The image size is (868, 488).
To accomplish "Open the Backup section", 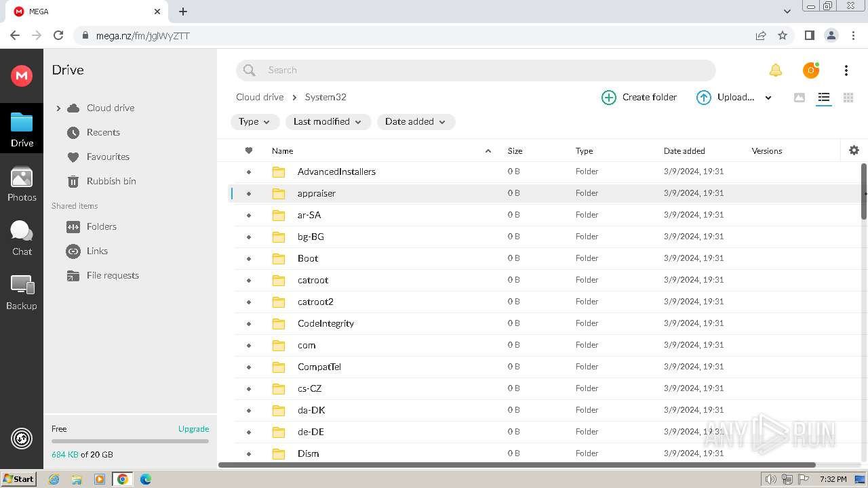I will point(22,293).
